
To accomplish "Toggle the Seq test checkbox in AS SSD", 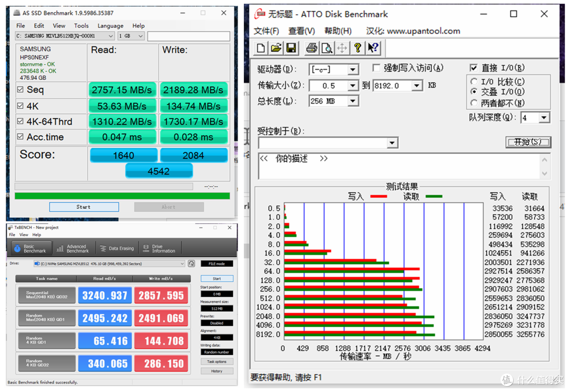I will point(21,89).
